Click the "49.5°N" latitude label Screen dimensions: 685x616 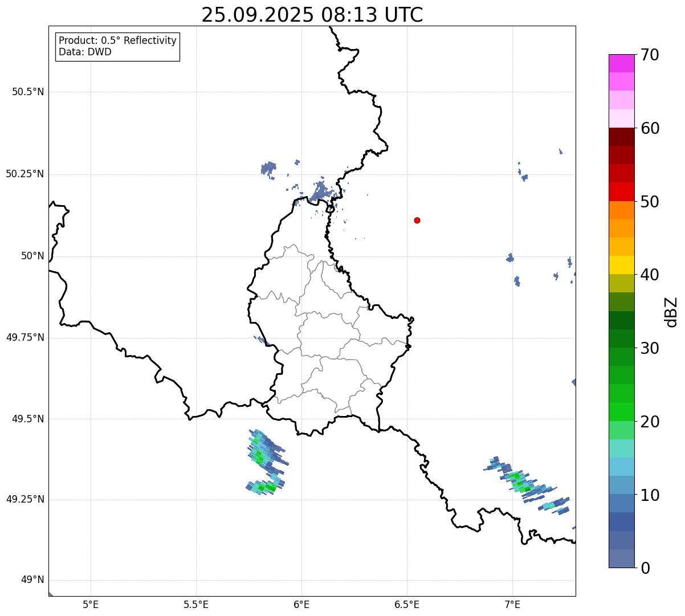[x=28, y=419]
